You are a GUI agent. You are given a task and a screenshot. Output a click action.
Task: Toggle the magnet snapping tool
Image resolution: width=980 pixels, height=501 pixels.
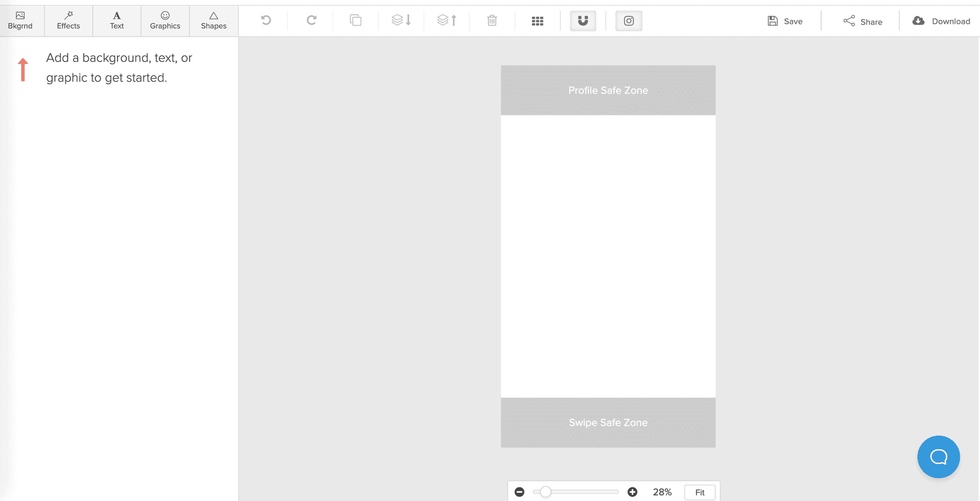click(583, 21)
